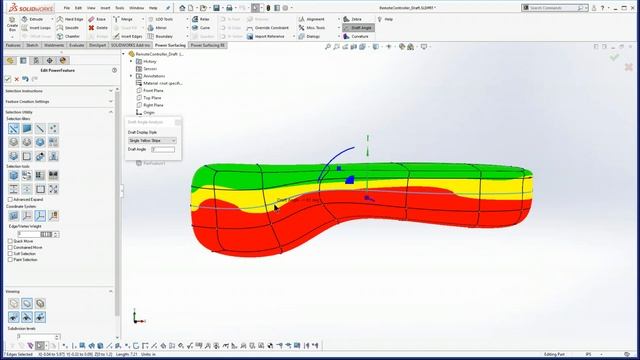
Task: Expand the Selection Instructions section
Action: (111, 91)
